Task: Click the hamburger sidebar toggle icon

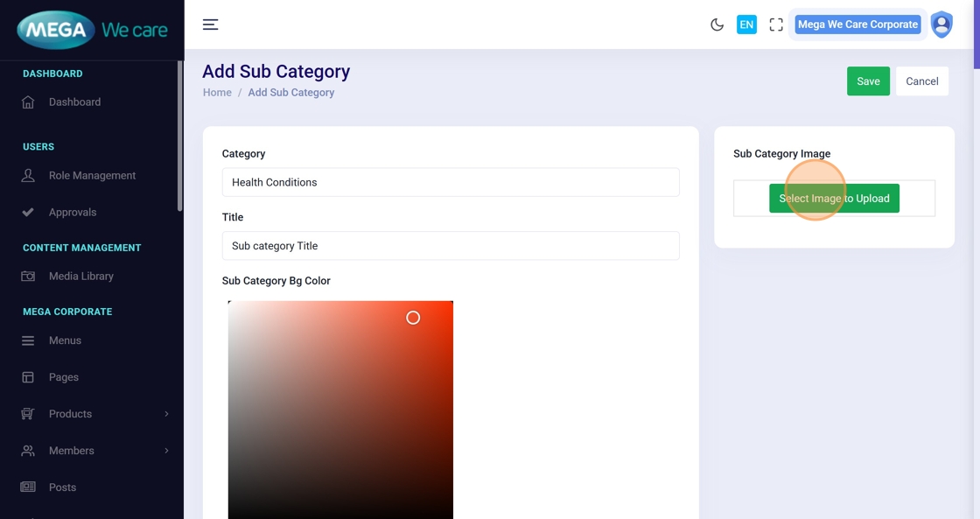Action: [210, 25]
